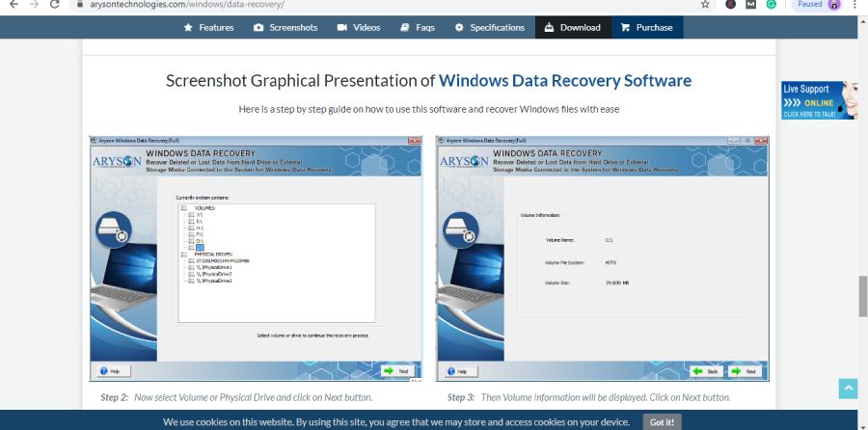
Task: Reload the page with the refresh icon
Action: (x=54, y=5)
